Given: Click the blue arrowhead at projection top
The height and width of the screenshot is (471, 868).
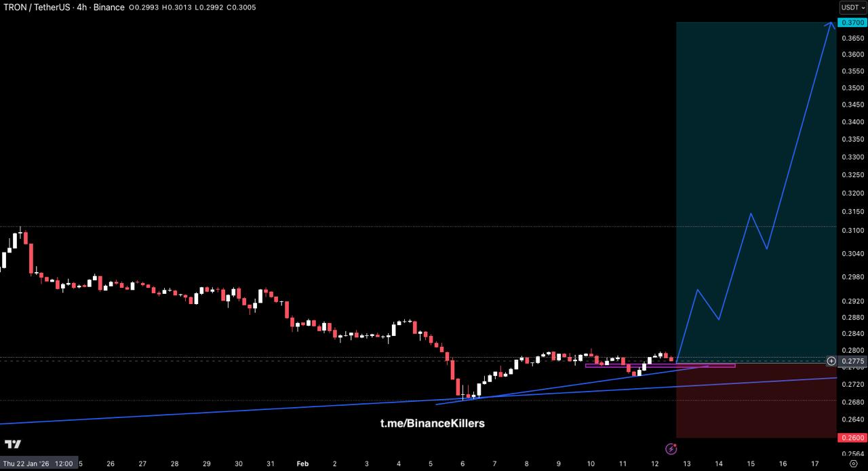Looking at the screenshot, I should click(x=831, y=25).
